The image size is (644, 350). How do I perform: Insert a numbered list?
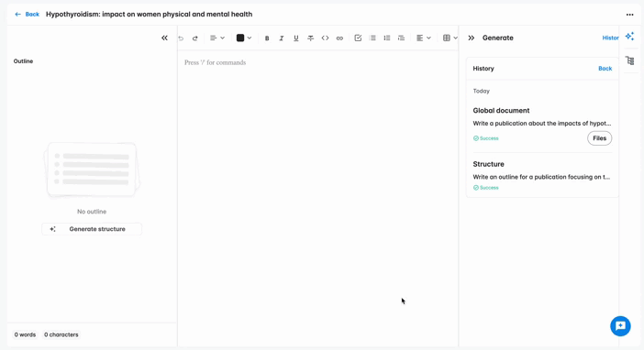tap(387, 38)
